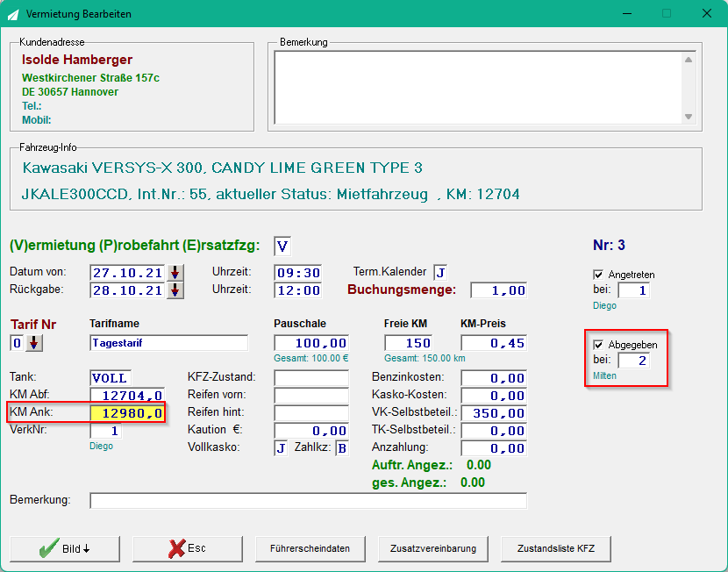Edit the return Uhrzeit field 12:00
Viewport: 728px width, 572px height.
click(298, 290)
